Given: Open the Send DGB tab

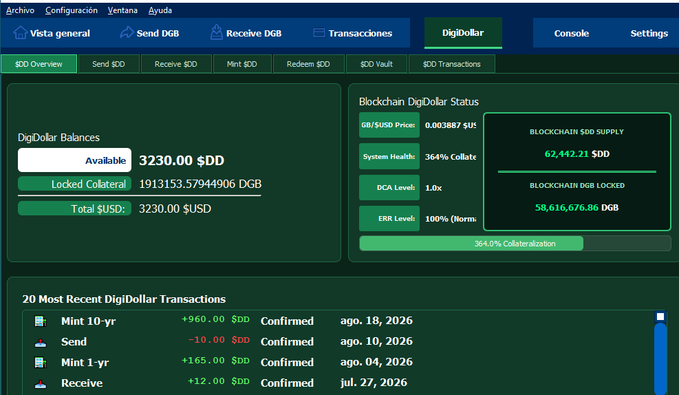Looking at the screenshot, I should pyautogui.click(x=150, y=33).
